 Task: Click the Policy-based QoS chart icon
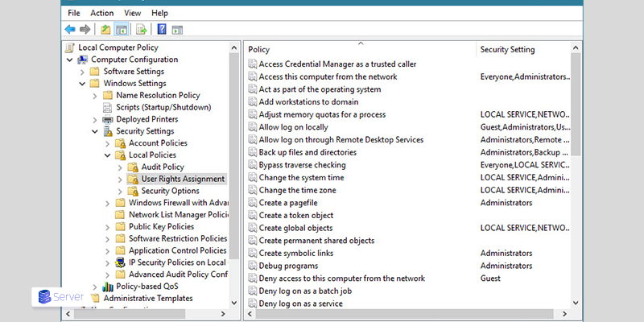pyautogui.click(x=108, y=287)
